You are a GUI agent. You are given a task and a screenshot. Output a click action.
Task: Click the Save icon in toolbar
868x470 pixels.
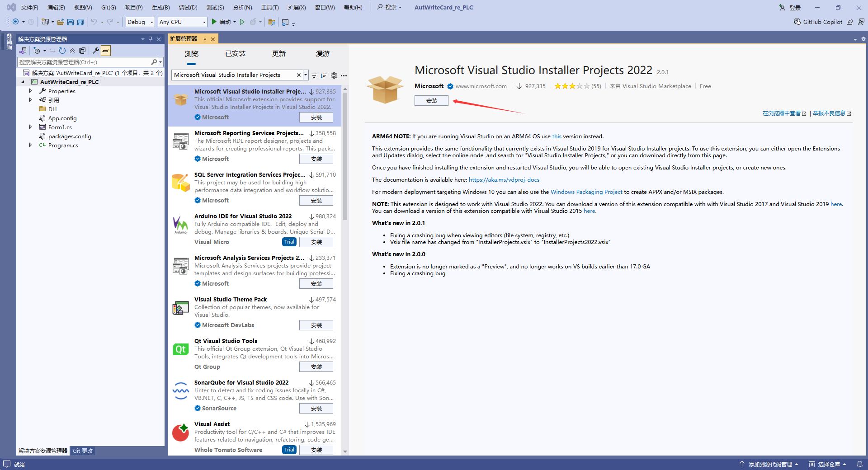pyautogui.click(x=71, y=22)
